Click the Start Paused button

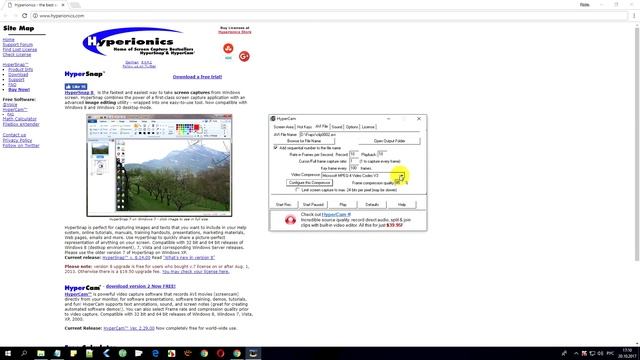313,204
